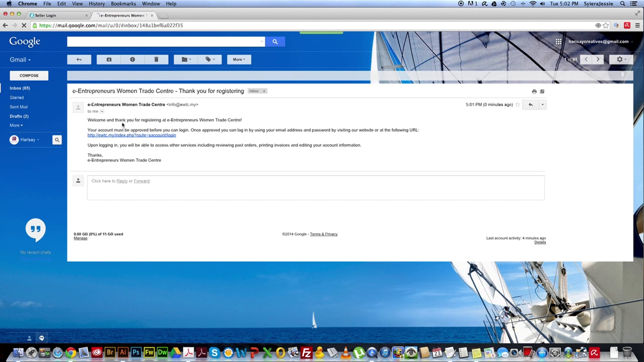This screenshot has width=644, height=362.
Task: Open the ewtc.my account login link
Action: tap(131, 135)
